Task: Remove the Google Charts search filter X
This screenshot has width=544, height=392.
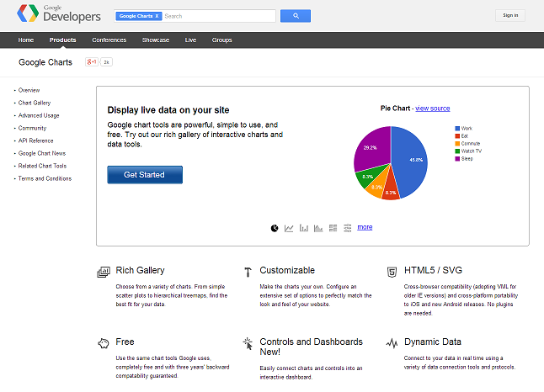Action: tap(157, 16)
